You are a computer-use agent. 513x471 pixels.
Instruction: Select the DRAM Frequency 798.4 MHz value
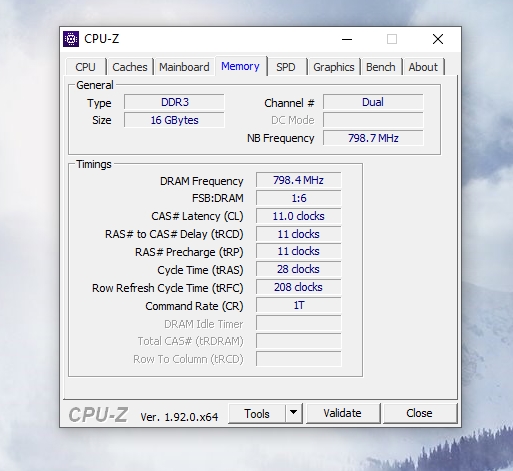299,180
